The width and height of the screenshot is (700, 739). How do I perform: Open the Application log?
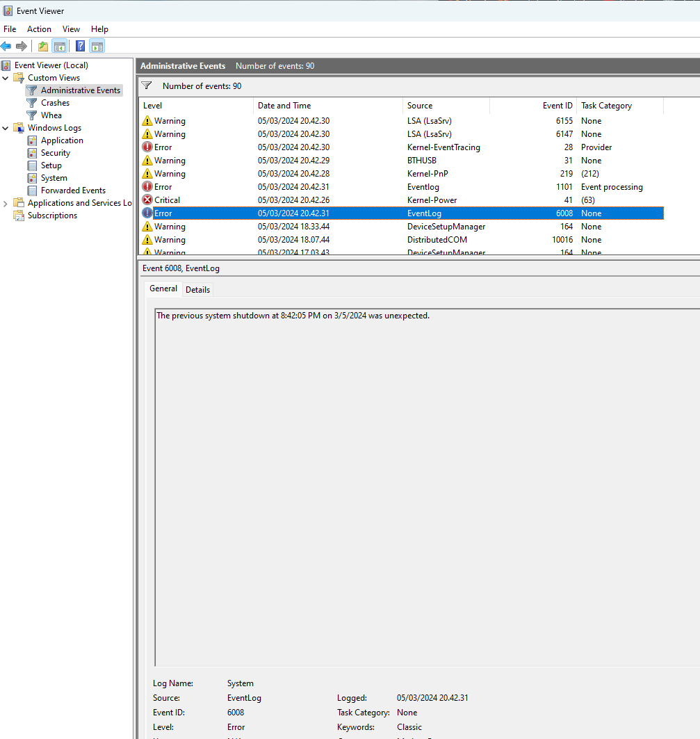(x=63, y=140)
